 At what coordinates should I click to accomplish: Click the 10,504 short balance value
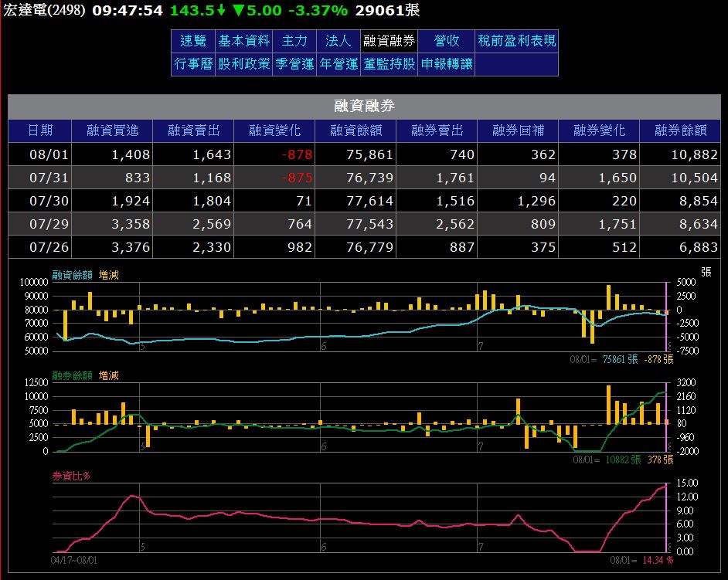click(x=695, y=178)
